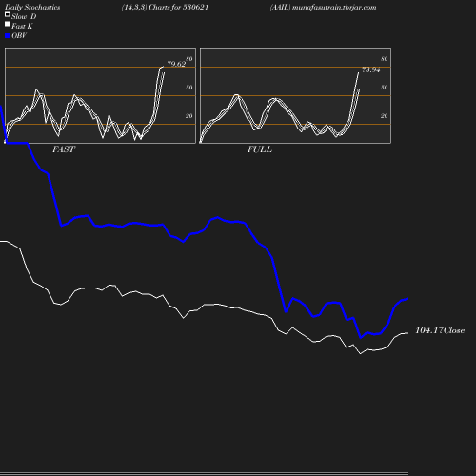This screenshot has width=476, height=476.
Task: Click the end of blue OBV line
Action: 407,299
